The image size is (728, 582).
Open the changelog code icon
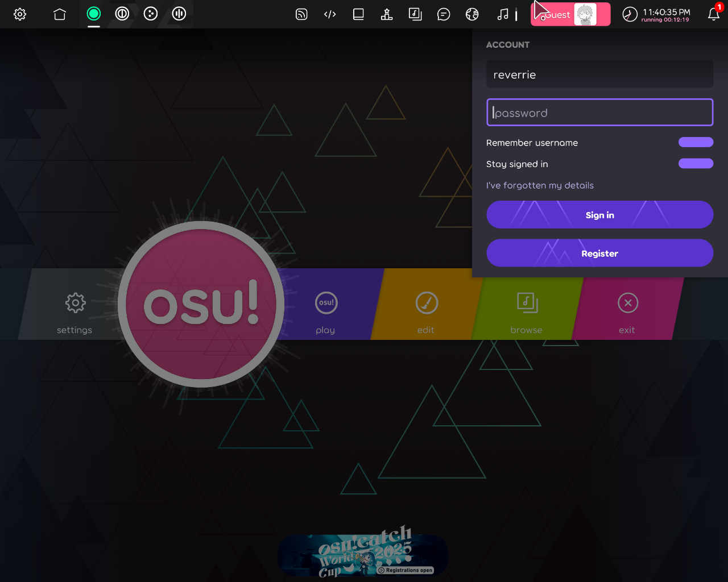pos(330,14)
